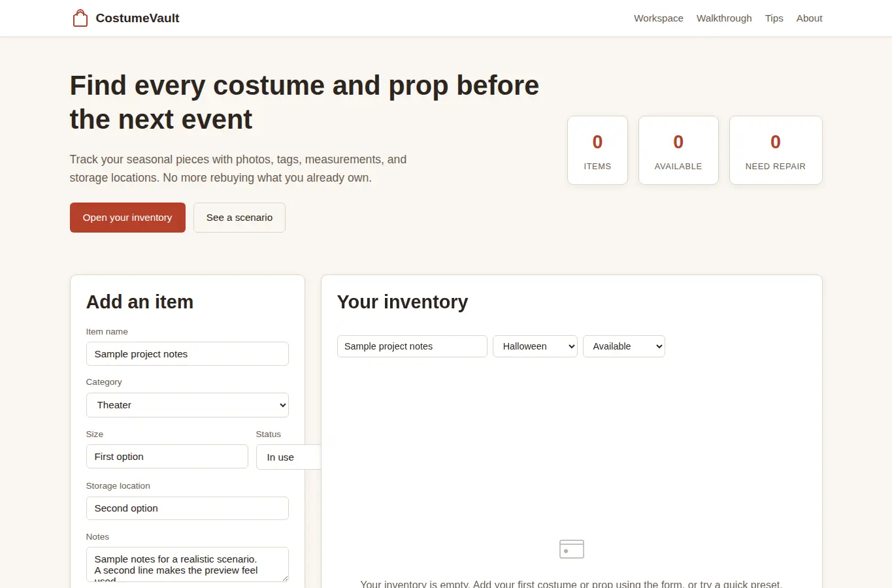Image resolution: width=892 pixels, height=588 pixels.
Task: Focus the Item name input field
Action: tap(188, 354)
